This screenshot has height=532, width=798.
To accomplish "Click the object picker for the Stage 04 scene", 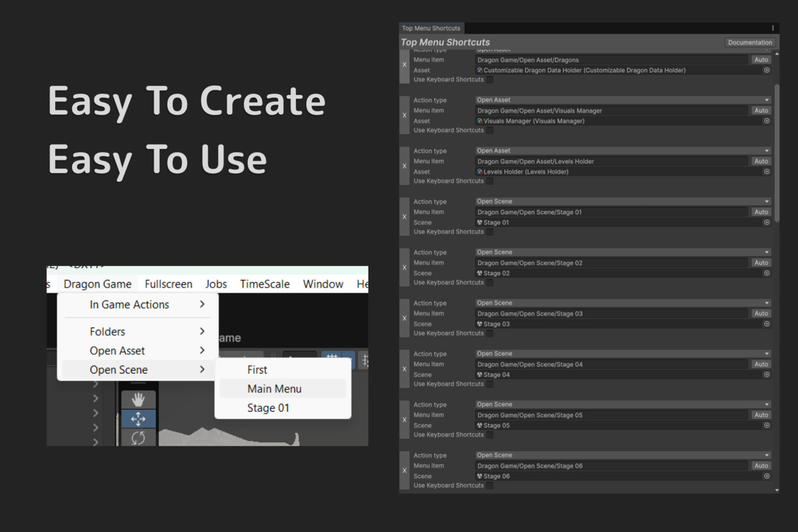I will [x=767, y=374].
